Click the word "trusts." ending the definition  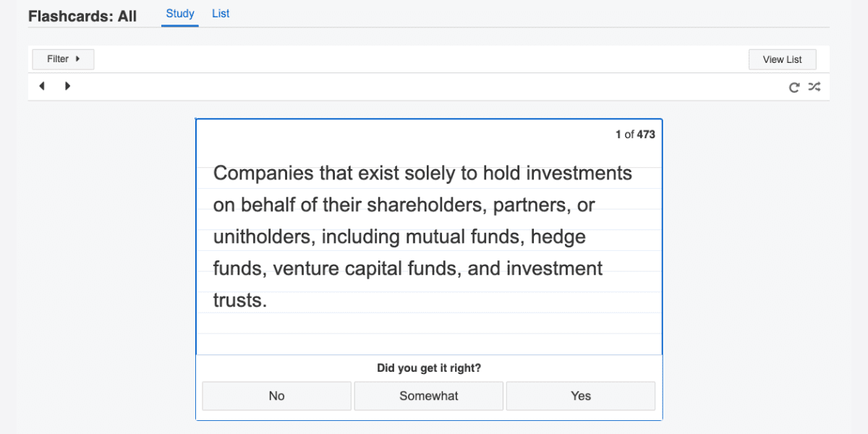point(240,300)
